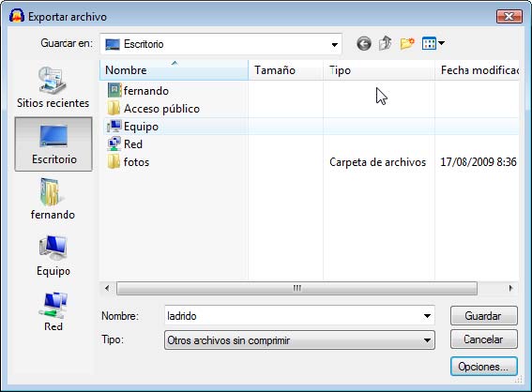Click the horizontal scrollbar right arrow
Image resolution: width=532 pixels, height=392 pixels.
pos(510,289)
